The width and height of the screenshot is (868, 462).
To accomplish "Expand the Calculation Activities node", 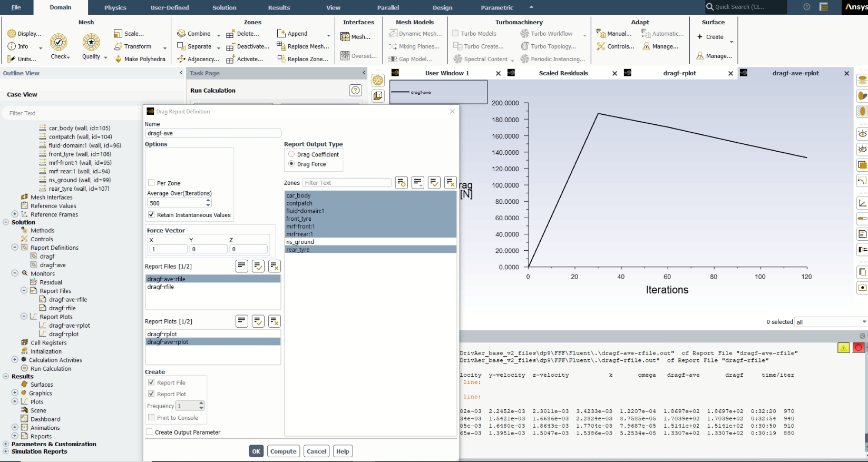I will pos(15,359).
